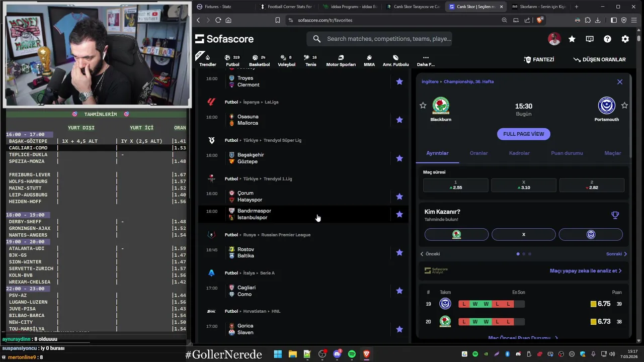Open LaLiga league header
This screenshot has width=644, height=362.
pyautogui.click(x=271, y=102)
